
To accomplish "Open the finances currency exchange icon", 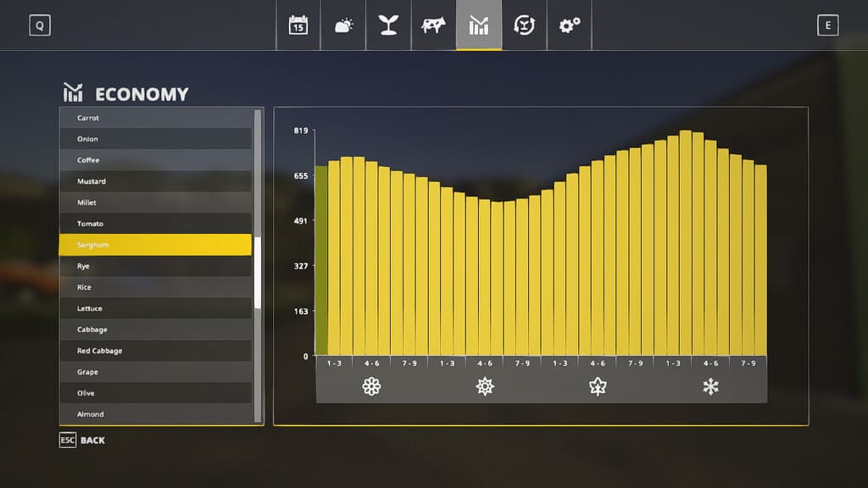I will [x=524, y=25].
